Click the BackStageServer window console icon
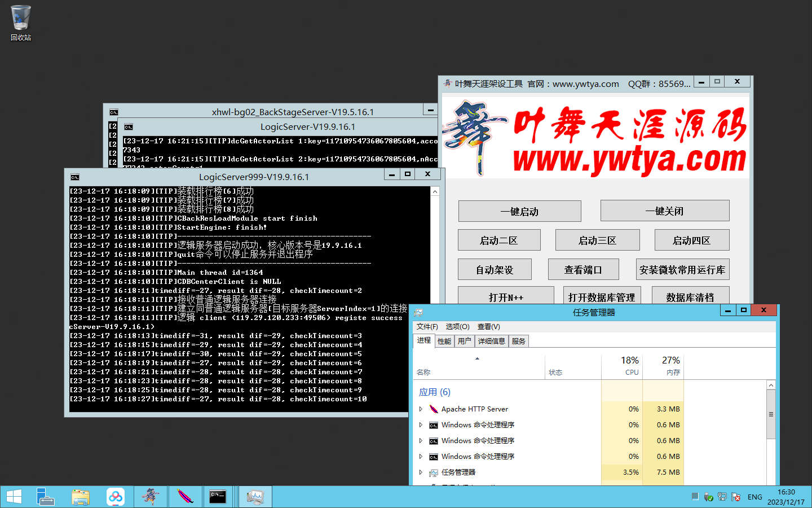Screen dimensions: 812x508 113,112
